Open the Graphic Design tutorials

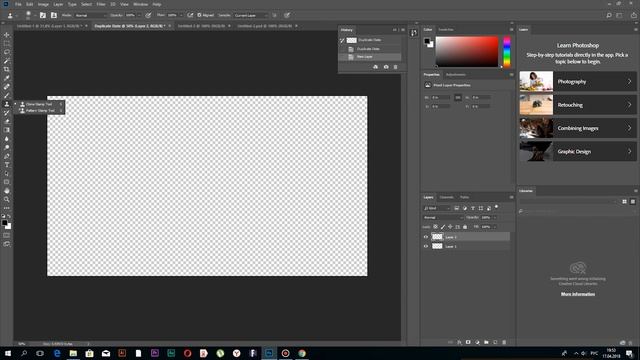(x=578, y=151)
